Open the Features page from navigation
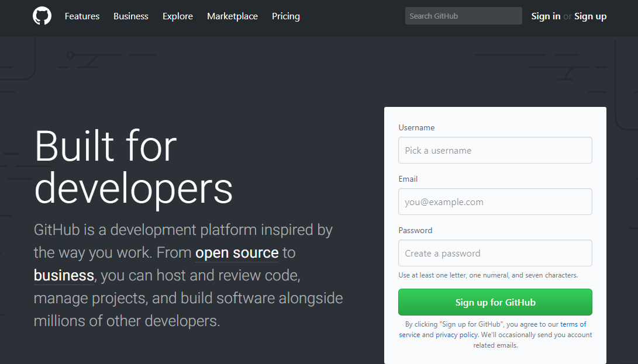This screenshot has width=638, height=364. click(82, 16)
